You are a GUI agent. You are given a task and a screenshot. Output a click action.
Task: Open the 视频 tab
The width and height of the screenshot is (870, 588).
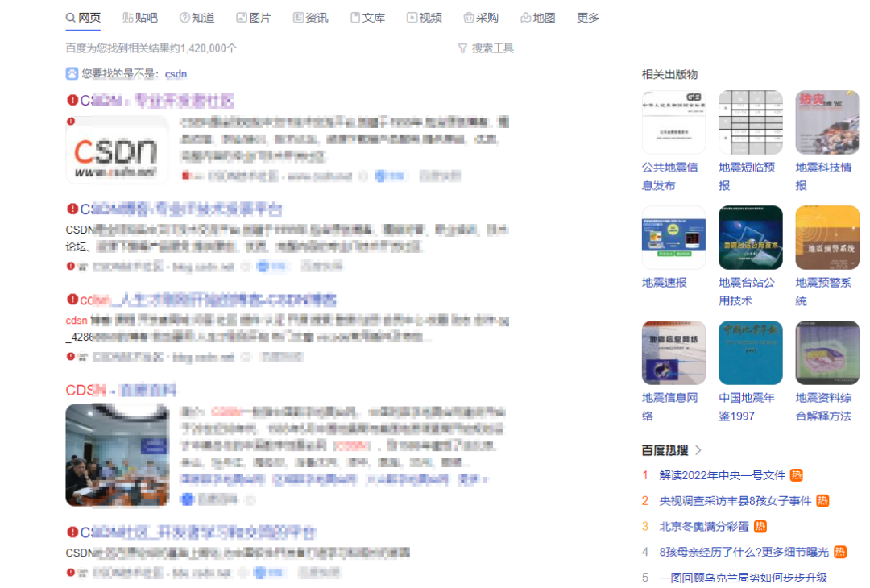tap(425, 18)
